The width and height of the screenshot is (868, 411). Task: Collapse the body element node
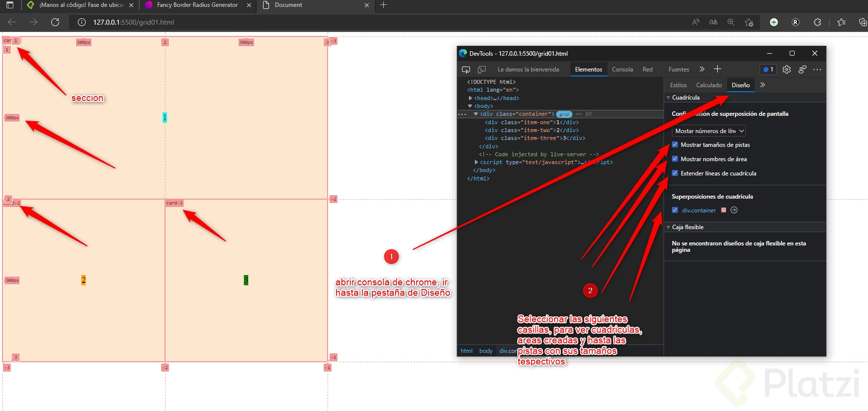pyautogui.click(x=470, y=106)
